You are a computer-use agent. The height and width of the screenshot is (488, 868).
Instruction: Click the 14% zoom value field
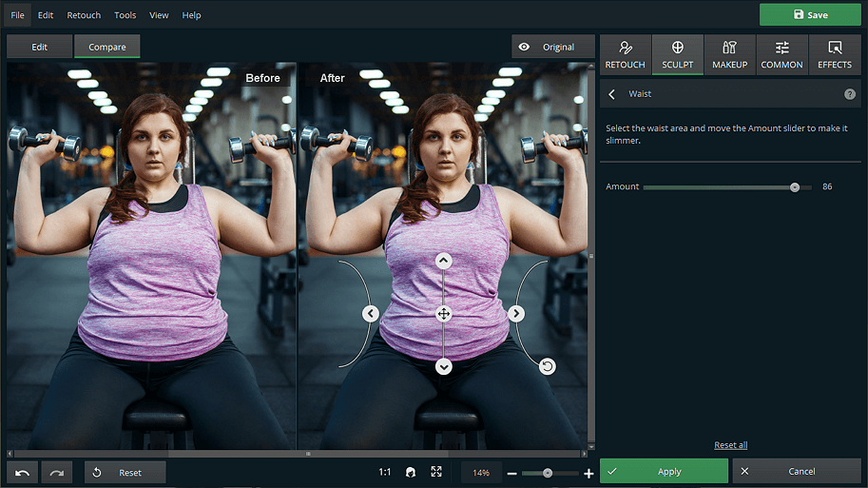click(x=481, y=473)
